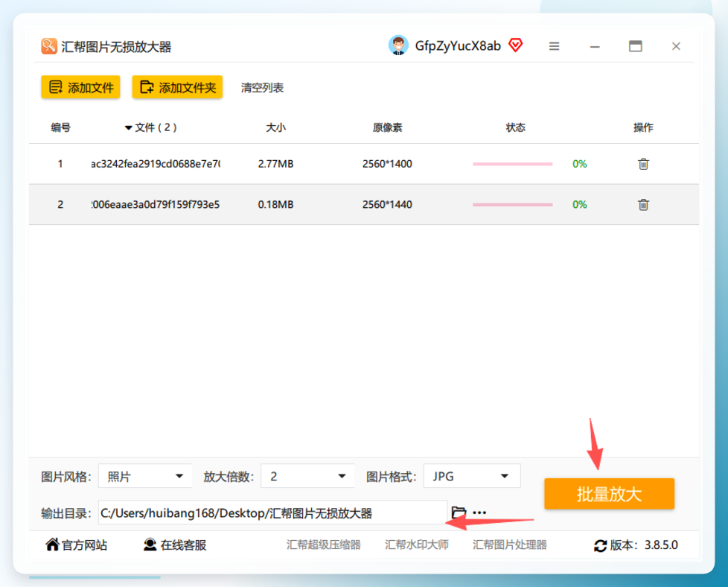The height and width of the screenshot is (587, 728).
Task: Expand the 放大倍数 dropdown showing 2
Action: pos(307,476)
